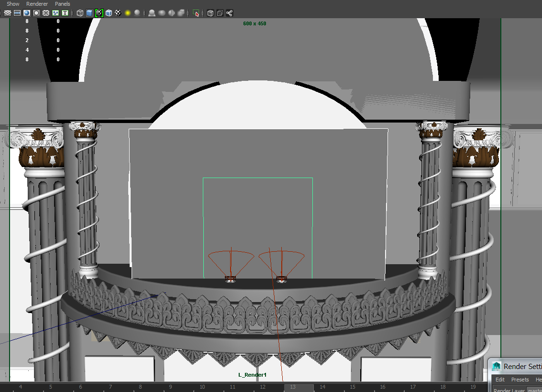The width and height of the screenshot is (542, 392).
Task: Enable smooth shade all cube icon
Action: (89, 13)
